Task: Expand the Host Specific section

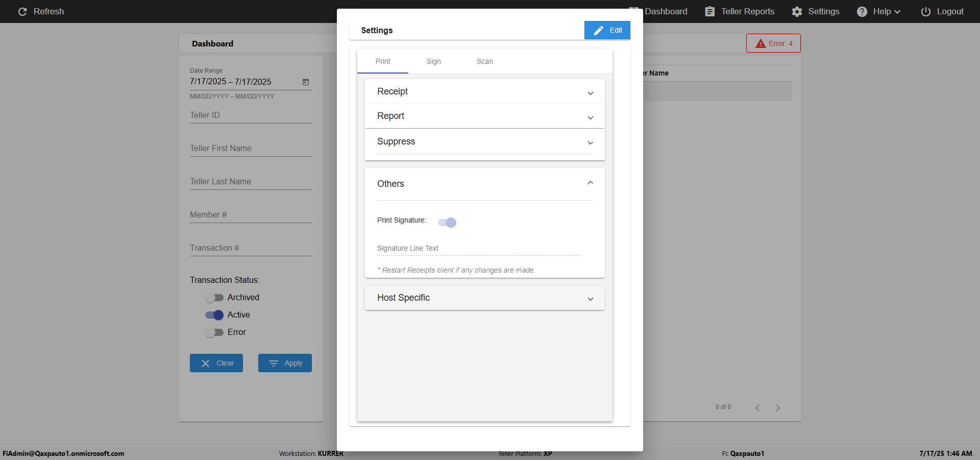Action: [485, 298]
